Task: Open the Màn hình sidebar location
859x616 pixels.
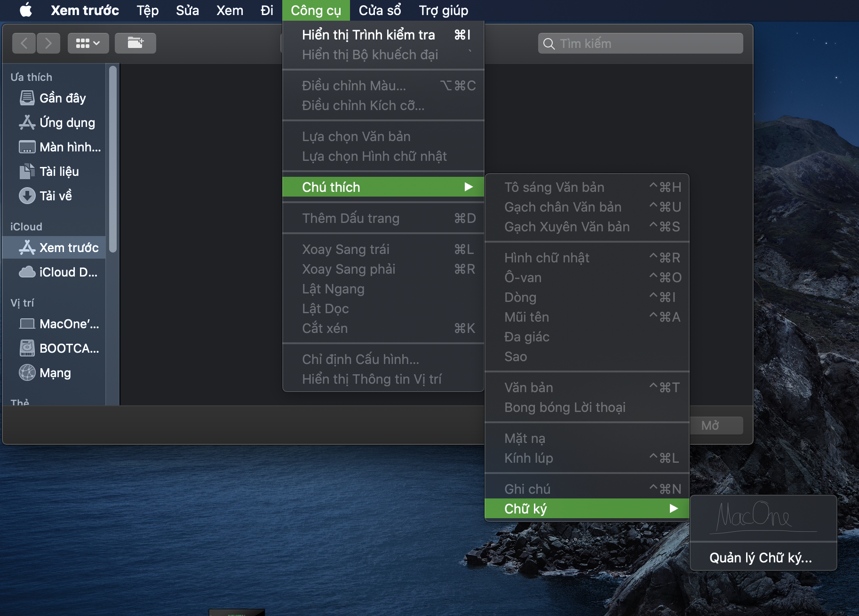Action: coord(54,147)
